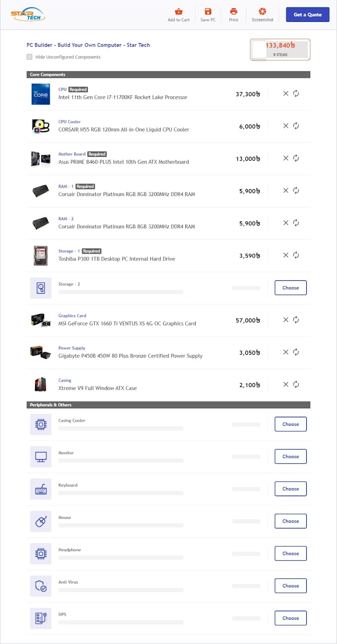Click the MSI GTX 1660 Ti thumbnail
Image resolution: width=337 pixels, height=644 pixels.
40,320
